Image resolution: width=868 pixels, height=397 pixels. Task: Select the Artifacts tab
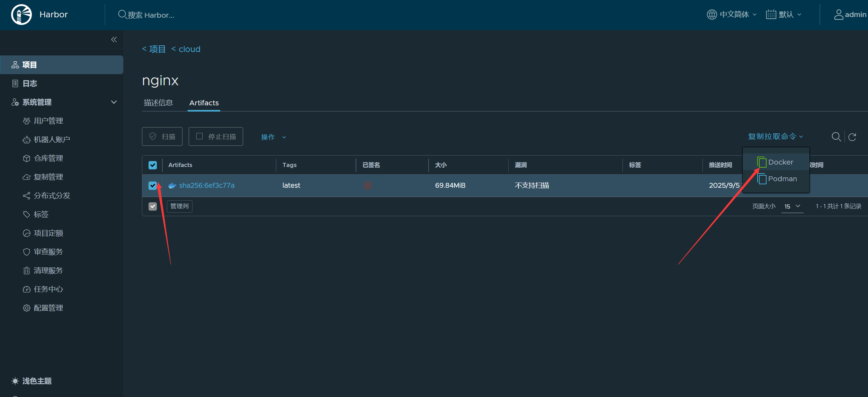(x=204, y=103)
